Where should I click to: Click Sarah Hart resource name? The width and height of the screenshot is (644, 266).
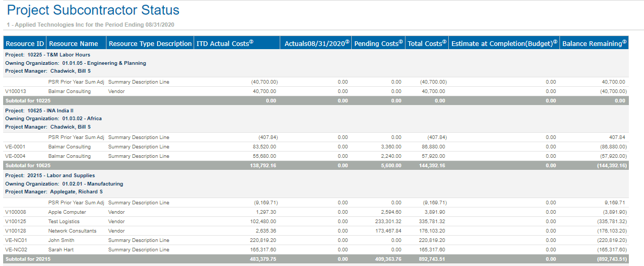pyautogui.click(x=61, y=250)
